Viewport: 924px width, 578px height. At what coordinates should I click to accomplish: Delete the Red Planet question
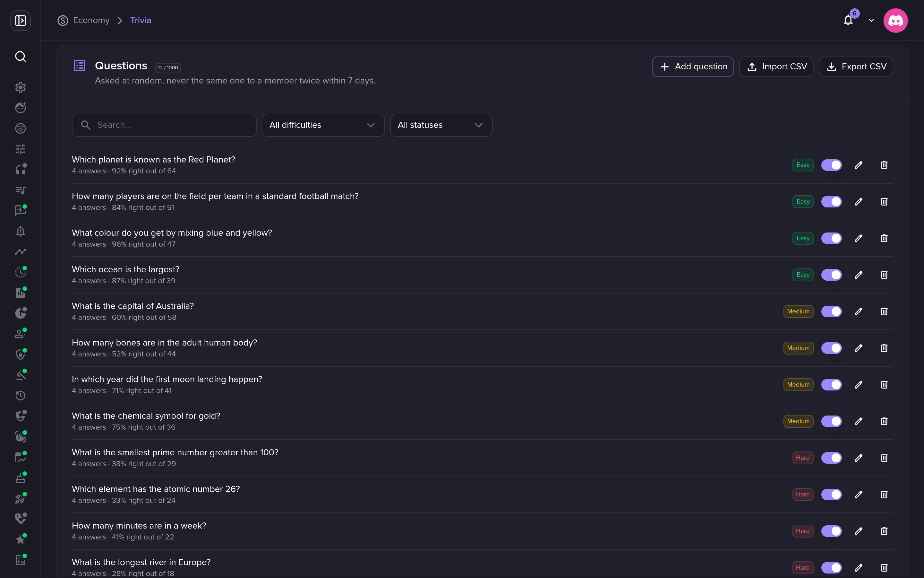click(x=884, y=165)
